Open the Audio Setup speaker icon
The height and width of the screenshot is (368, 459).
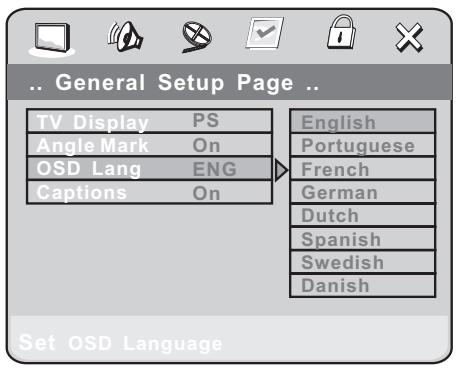[x=125, y=37]
